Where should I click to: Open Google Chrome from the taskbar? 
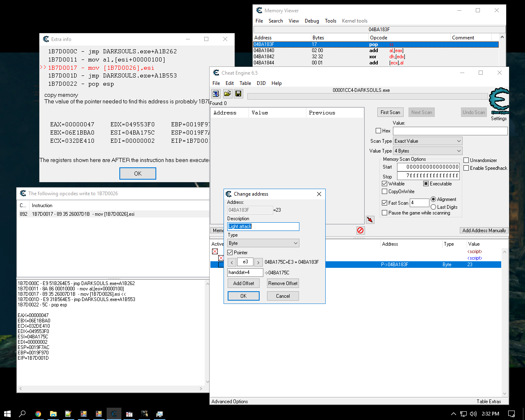coord(38,414)
